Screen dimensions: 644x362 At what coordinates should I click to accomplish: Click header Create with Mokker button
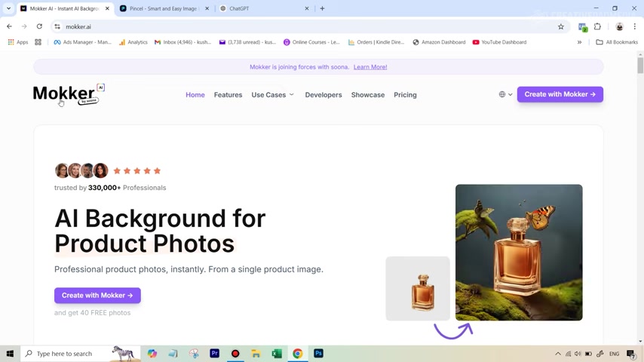(x=560, y=94)
